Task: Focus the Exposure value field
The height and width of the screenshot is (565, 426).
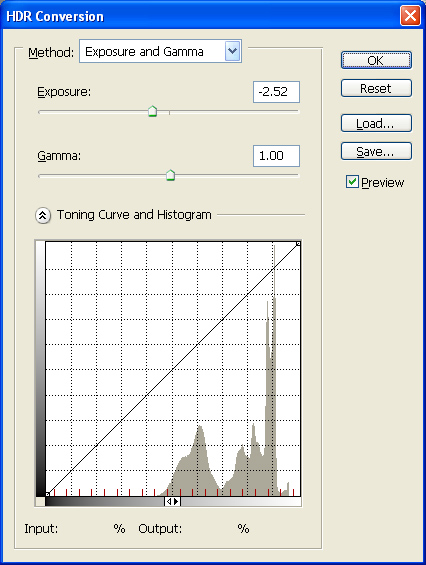Action: [x=276, y=92]
